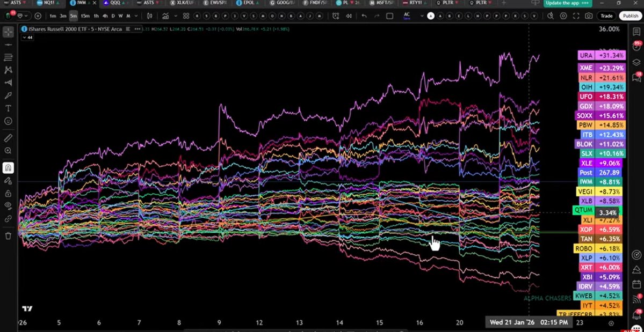Open a new tab with plus

tap(504, 3)
